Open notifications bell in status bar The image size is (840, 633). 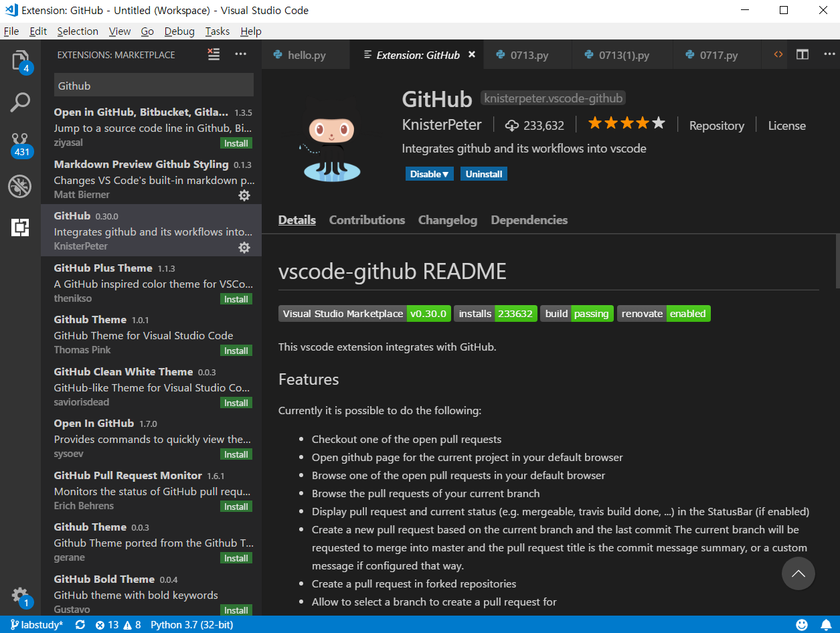pyautogui.click(x=826, y=625)
